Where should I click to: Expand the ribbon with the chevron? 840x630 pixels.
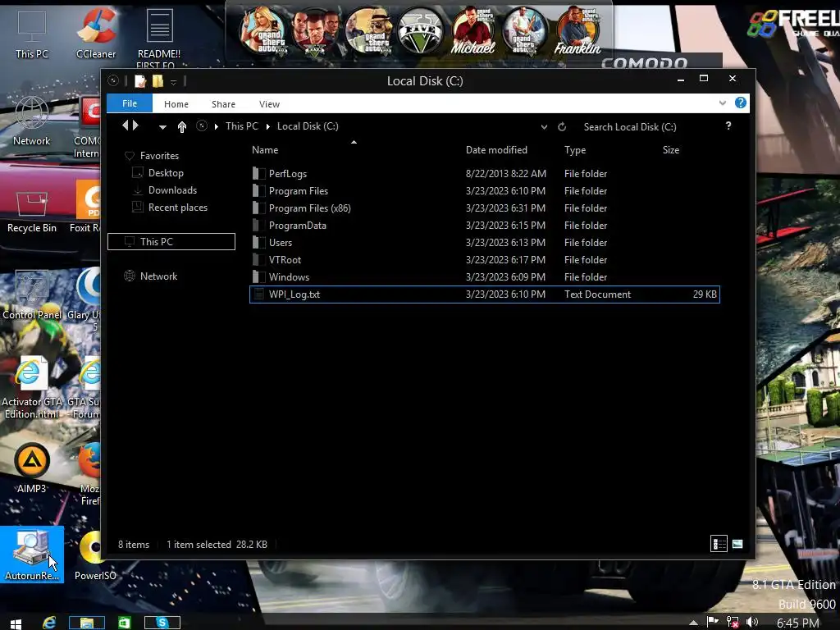pyautogui.click(x=722, y=103)
